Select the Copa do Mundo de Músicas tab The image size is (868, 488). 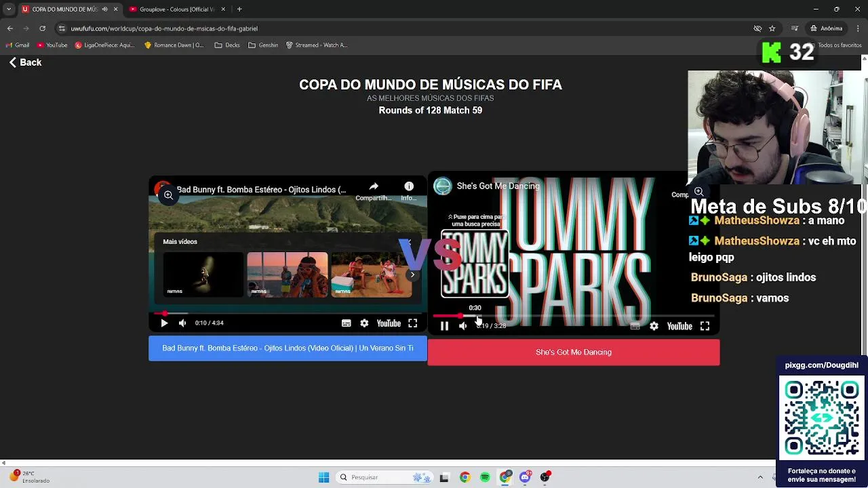click(64, 9)
